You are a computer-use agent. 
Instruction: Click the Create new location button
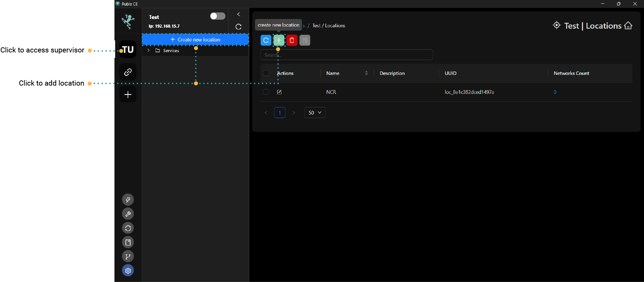tap(195, 40)
